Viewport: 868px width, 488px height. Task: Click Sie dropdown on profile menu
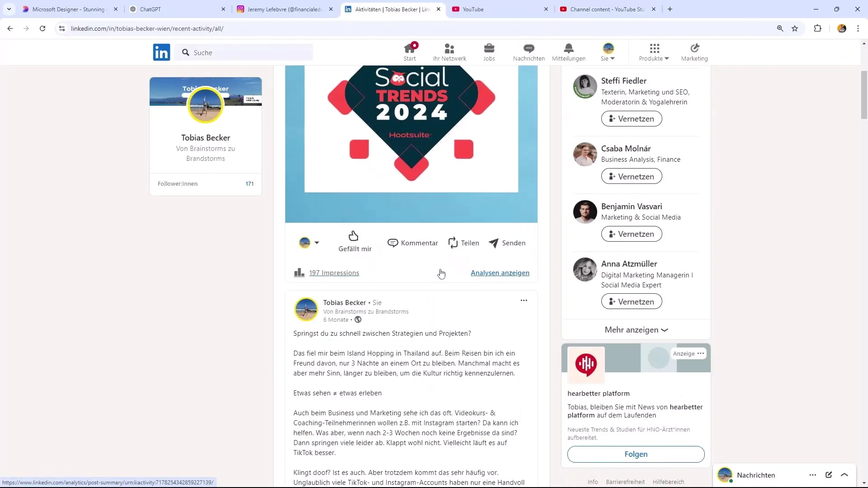click(x=608, y=52)
